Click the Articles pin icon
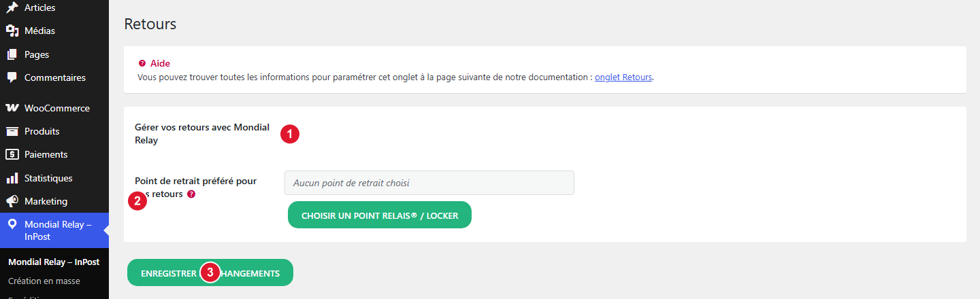This screenshot has width=980, height=299. pos(12,7)
